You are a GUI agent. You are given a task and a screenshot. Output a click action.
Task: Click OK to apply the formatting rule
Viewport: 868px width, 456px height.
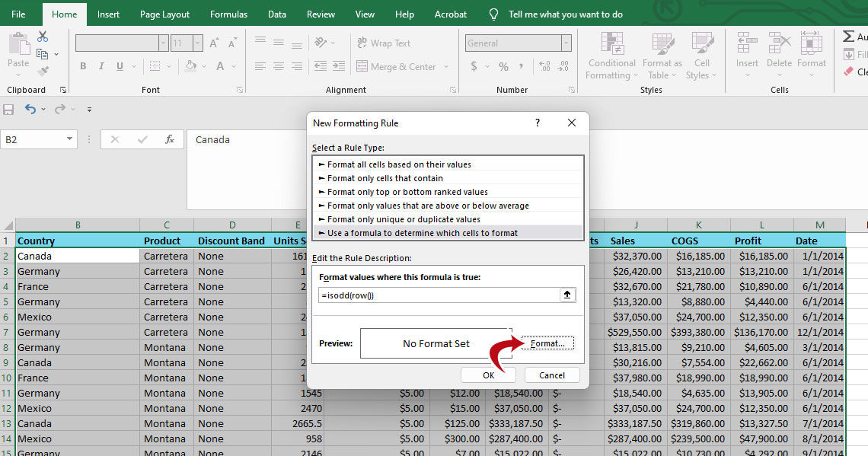click(x=488, y=375)
